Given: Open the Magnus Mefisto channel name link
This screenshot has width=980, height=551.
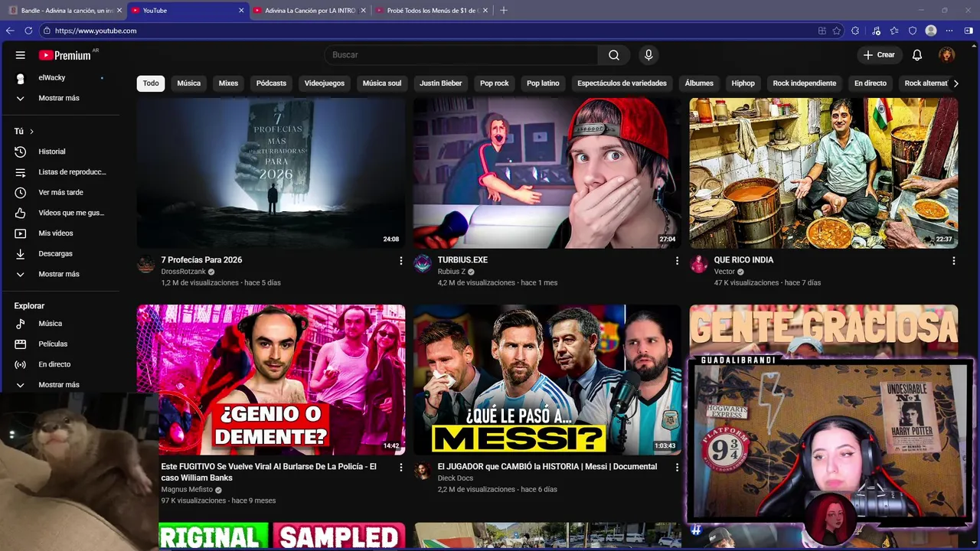Looking at the screenshot, I should pos(187,490).
